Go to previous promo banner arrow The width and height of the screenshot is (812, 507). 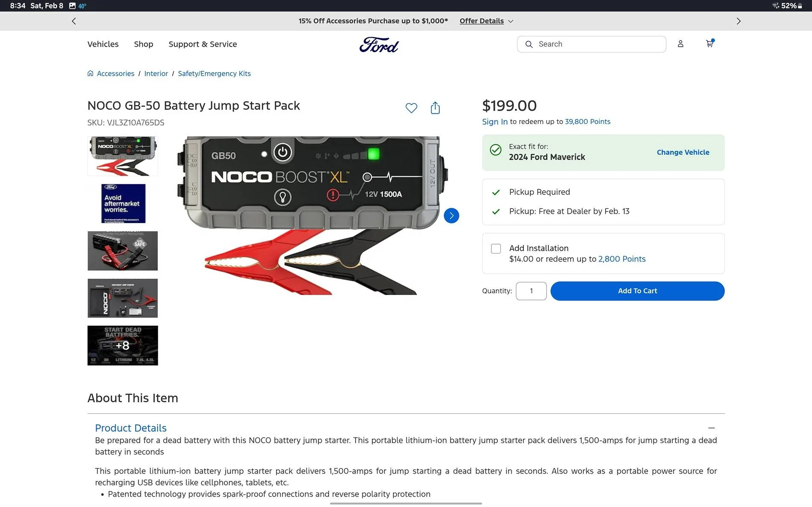[74, 21]
